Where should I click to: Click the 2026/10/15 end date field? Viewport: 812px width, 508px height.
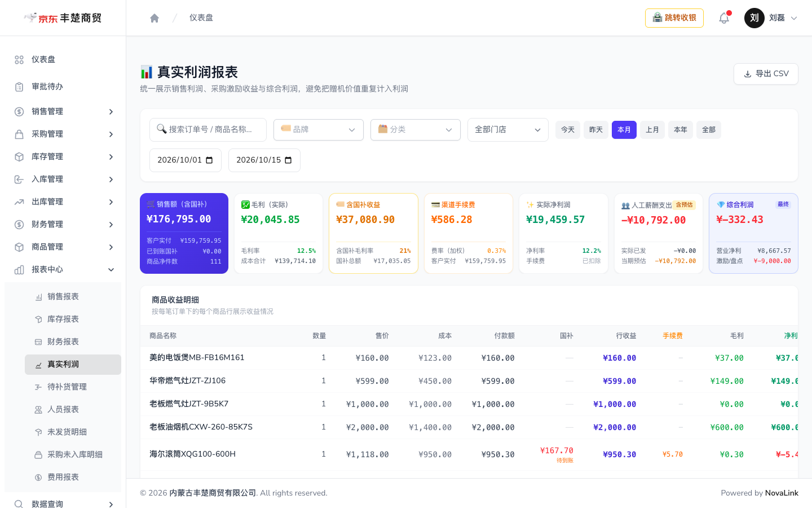coord(264,160)
